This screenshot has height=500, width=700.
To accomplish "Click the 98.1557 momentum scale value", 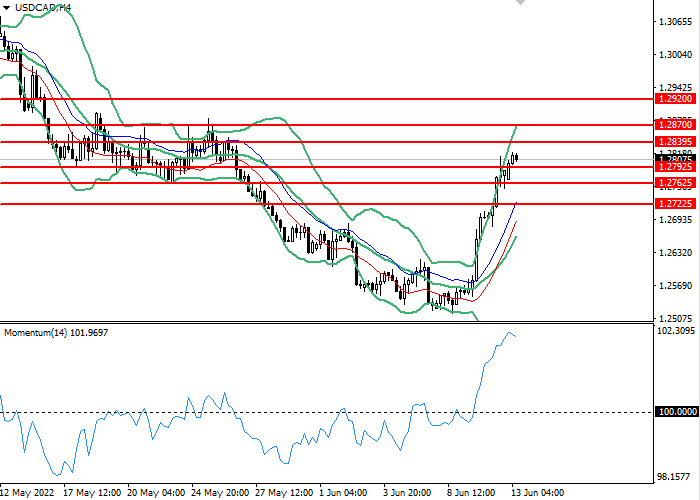I will click(676, 476).
